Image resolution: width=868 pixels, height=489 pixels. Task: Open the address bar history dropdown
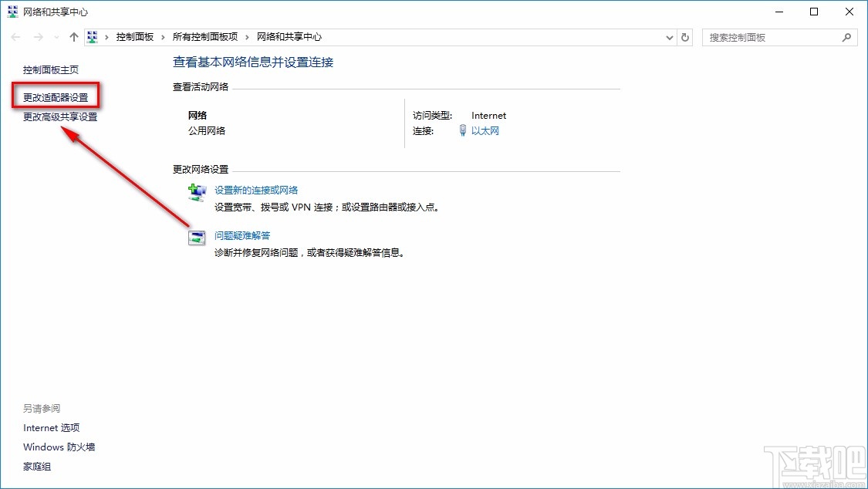pos(669,36)
